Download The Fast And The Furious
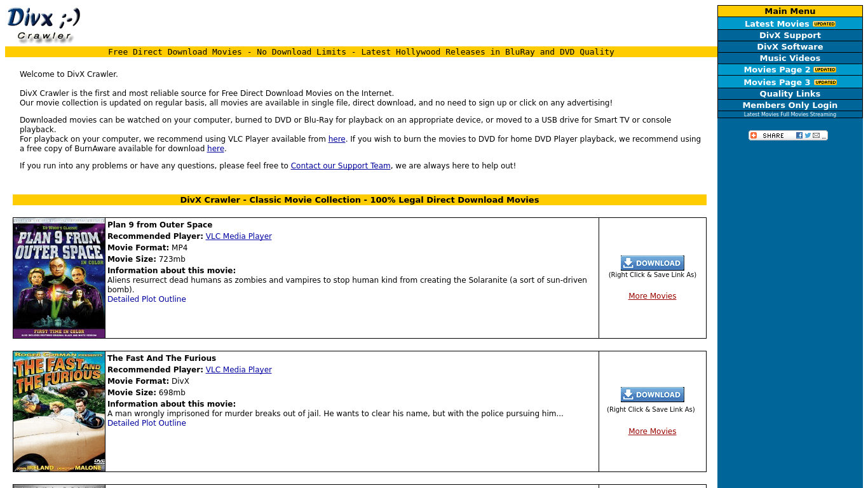 click(653, 395)
